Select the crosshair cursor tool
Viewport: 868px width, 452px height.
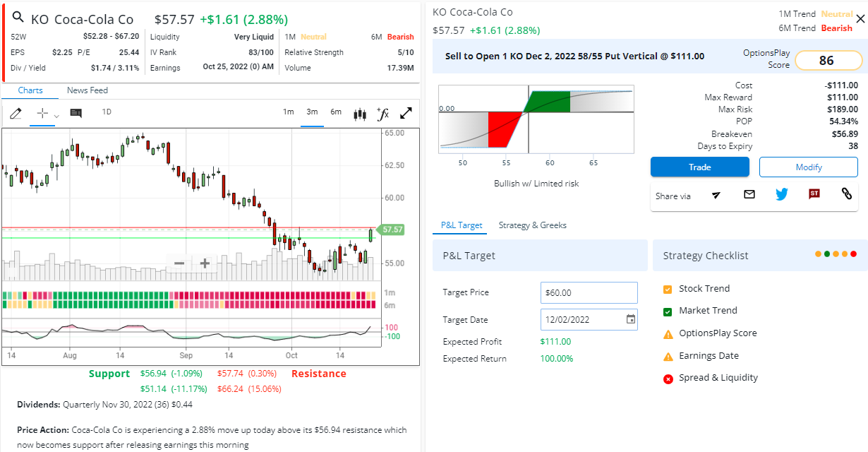coord(42,113)
